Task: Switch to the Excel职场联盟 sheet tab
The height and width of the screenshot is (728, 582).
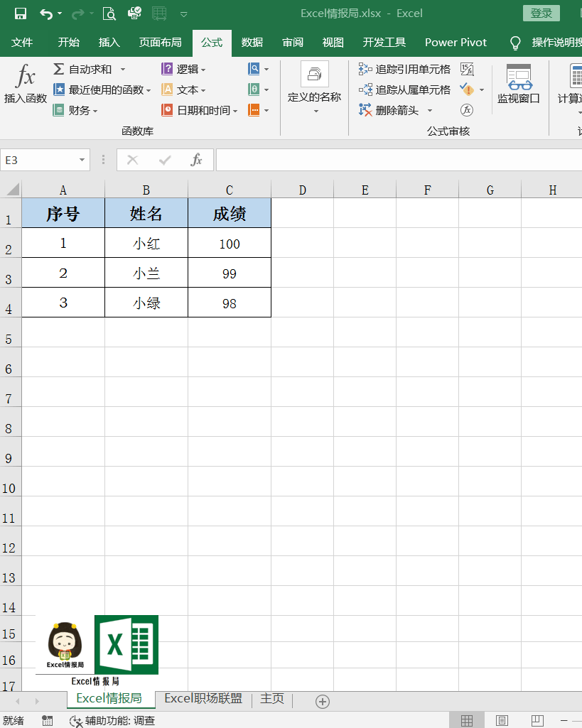Action: point(203,698)
